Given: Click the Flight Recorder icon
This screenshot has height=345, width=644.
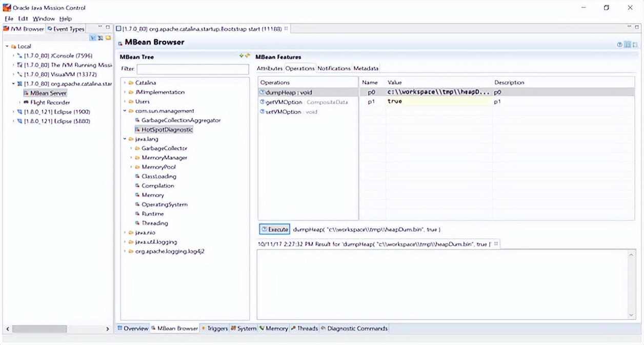Looking at the screenshot, I should [26, 102].
